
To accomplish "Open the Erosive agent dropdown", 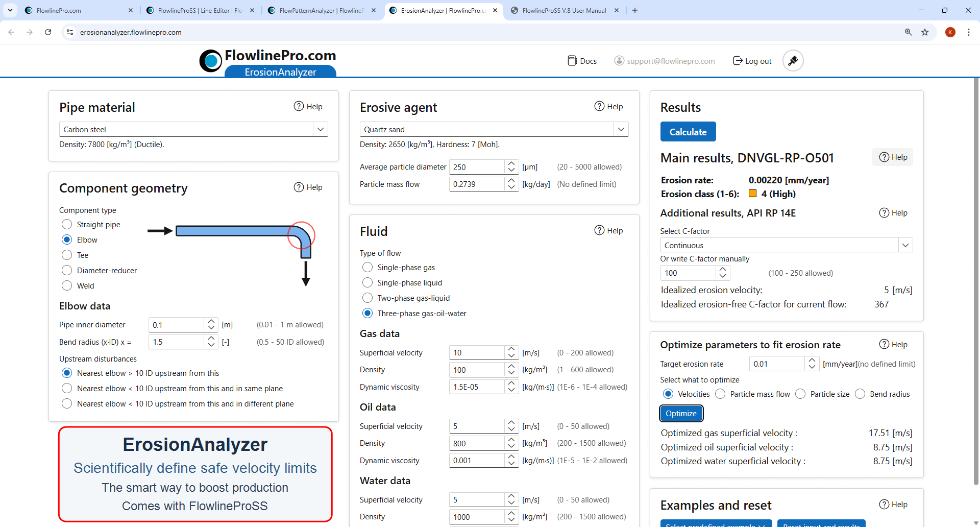I will tap(621, 129).
